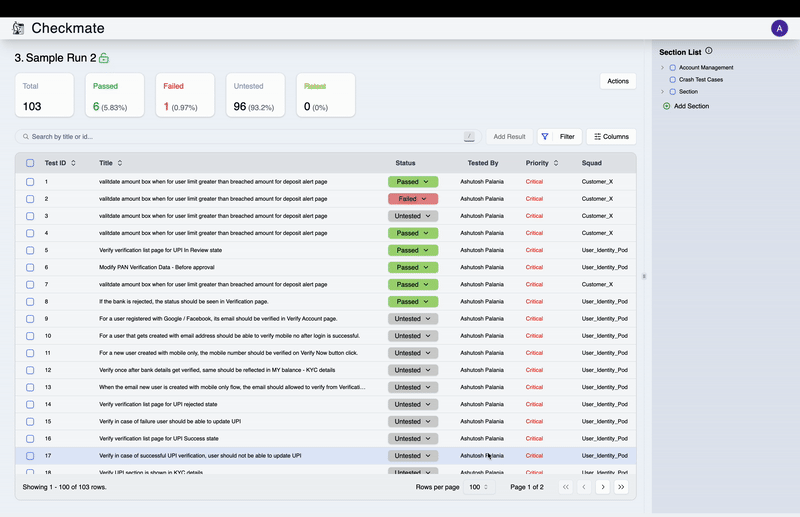Jump to the last page of results
Viewport: 800px width, 517px height.
[x=621, y=487]
